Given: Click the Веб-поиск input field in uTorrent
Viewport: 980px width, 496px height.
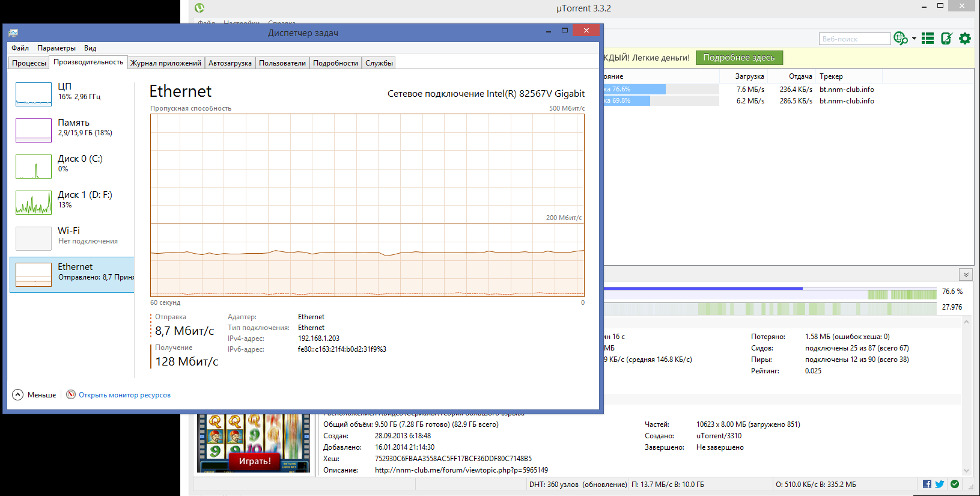Looking at the screenshot, I should click(854, 39).
